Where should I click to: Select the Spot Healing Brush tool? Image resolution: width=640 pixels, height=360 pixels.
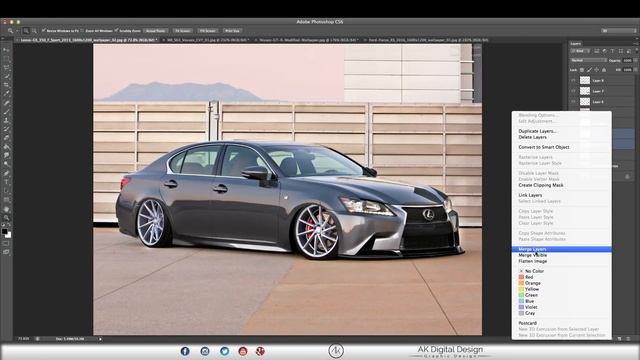click(7, 102)
